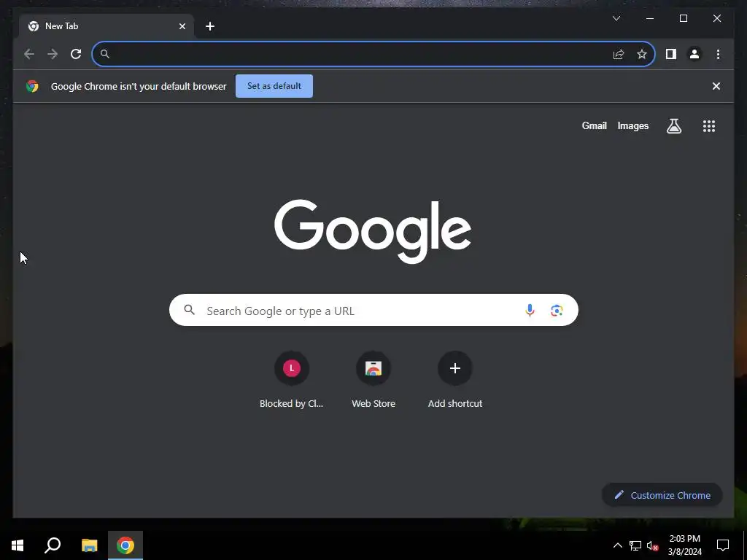Go forward with the forward arrow
The height and width of the screenshot is (560, 747).
click(53, 54)
